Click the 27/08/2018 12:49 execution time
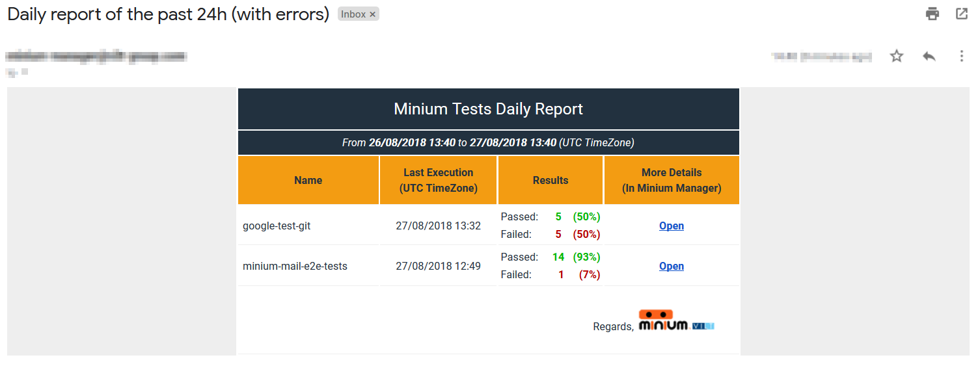The image size is (980, 377). pos(439,266)
